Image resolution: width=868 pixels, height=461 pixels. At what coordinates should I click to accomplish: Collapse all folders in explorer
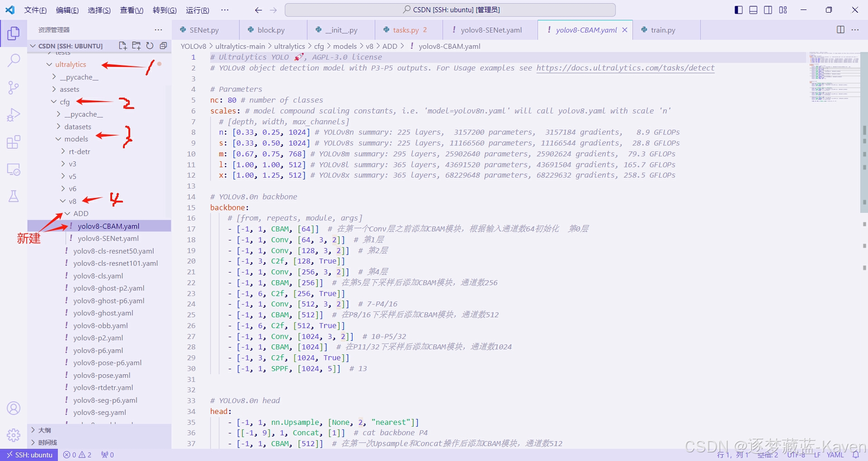[163, 46]
